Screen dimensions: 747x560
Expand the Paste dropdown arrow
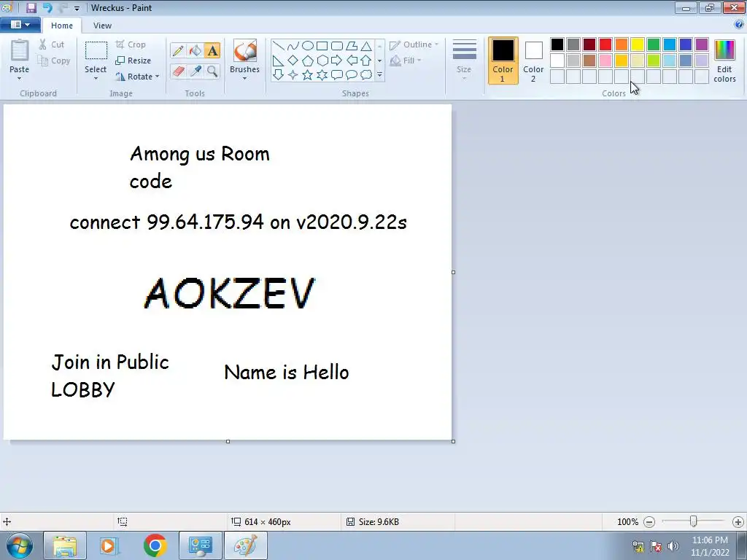(x=19, y=79)
